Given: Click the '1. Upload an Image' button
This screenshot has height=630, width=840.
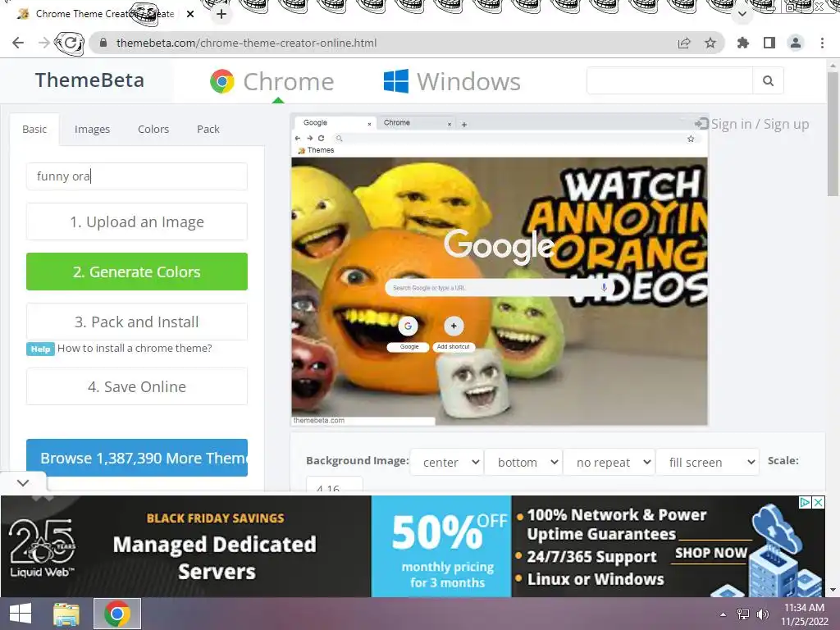Looking at the screenshot, I should [x=137, y=221].
